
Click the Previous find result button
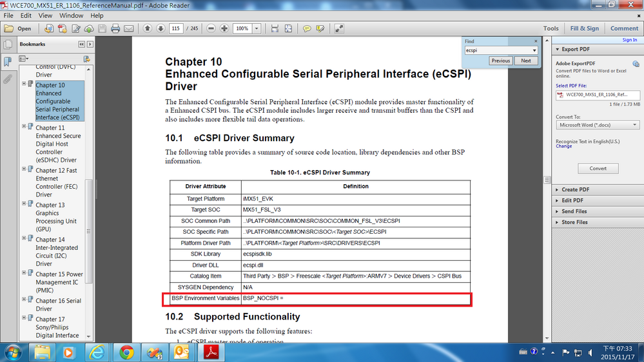(x=500, y=61)
